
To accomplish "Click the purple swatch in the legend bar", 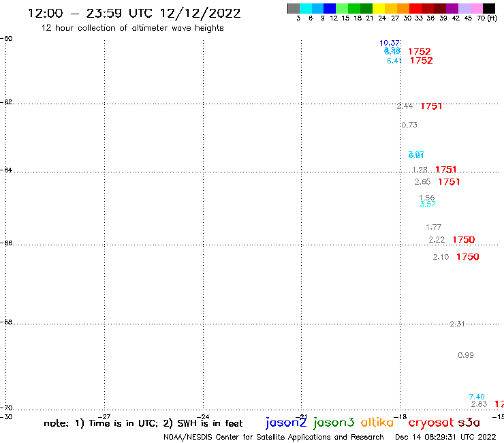I will [452, 8].
